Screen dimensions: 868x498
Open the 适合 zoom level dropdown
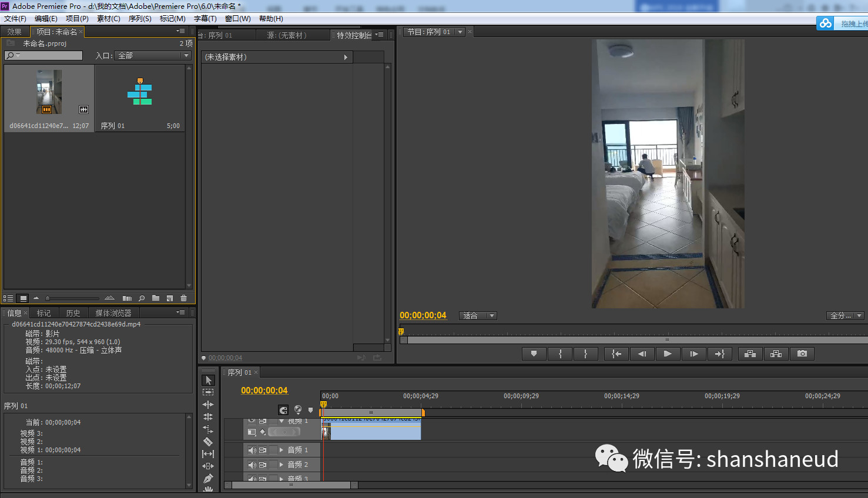[x=477, y=315]
